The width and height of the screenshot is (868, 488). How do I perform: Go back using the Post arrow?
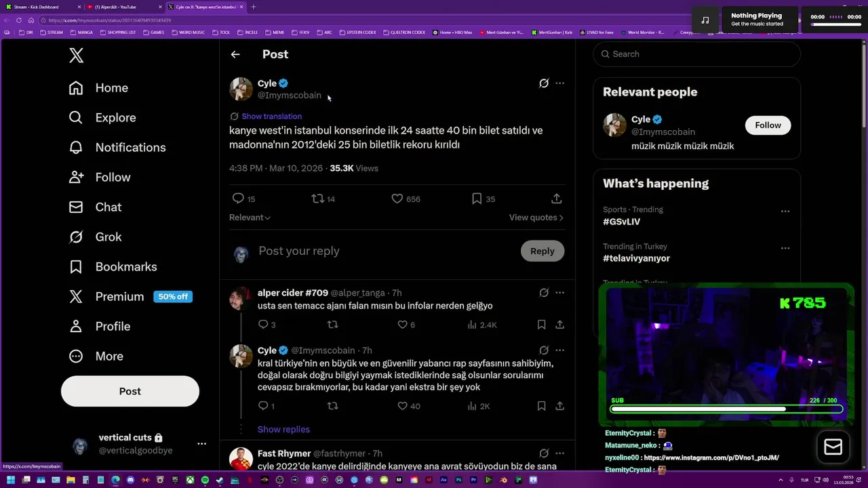click(x=235, y=54)
